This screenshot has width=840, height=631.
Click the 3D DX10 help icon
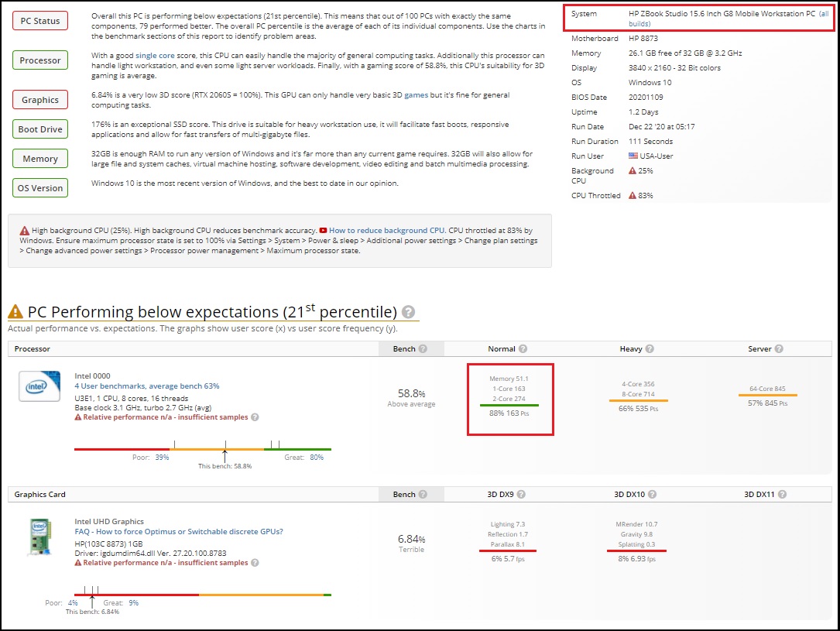click(x=652, y=495)
